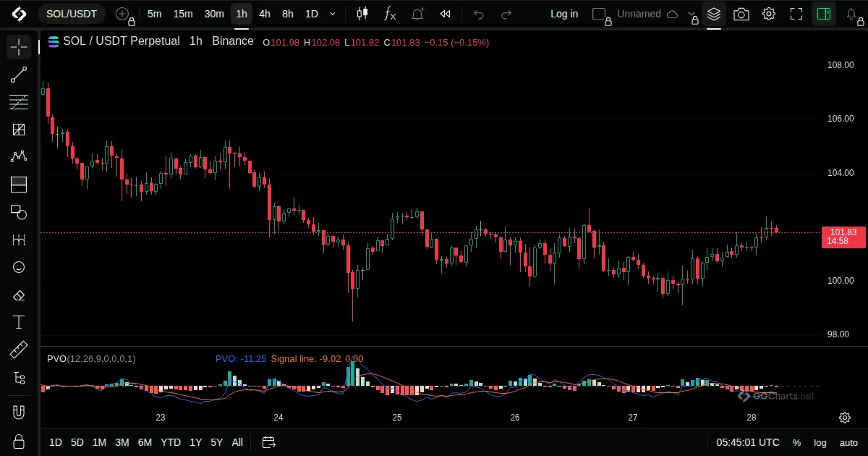
Task: Open the candlestick chart type selector
Action: click(x=362, y=14)
